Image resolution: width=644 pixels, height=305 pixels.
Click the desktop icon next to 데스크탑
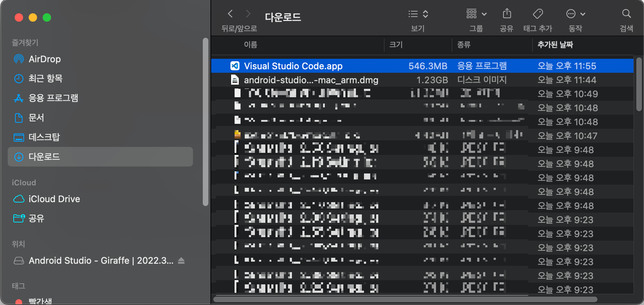click(x=19, y=137)
